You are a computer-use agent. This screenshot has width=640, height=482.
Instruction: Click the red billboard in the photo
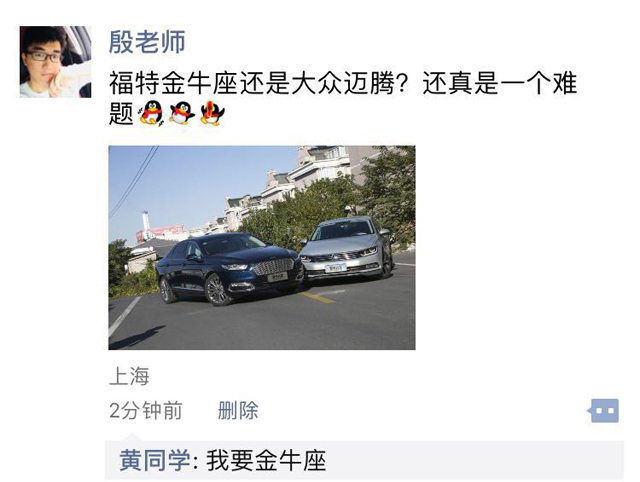point(160,232)
